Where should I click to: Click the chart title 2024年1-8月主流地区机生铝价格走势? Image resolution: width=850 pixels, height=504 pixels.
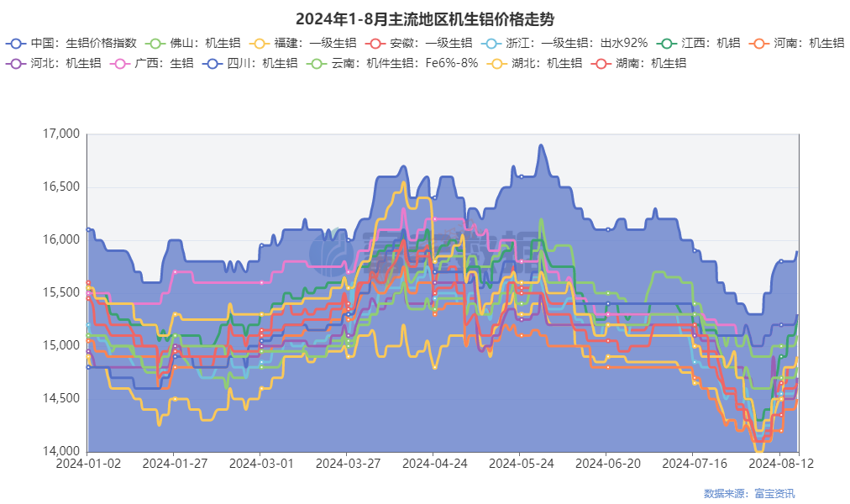pyautogui.click(x=425, y=18)
